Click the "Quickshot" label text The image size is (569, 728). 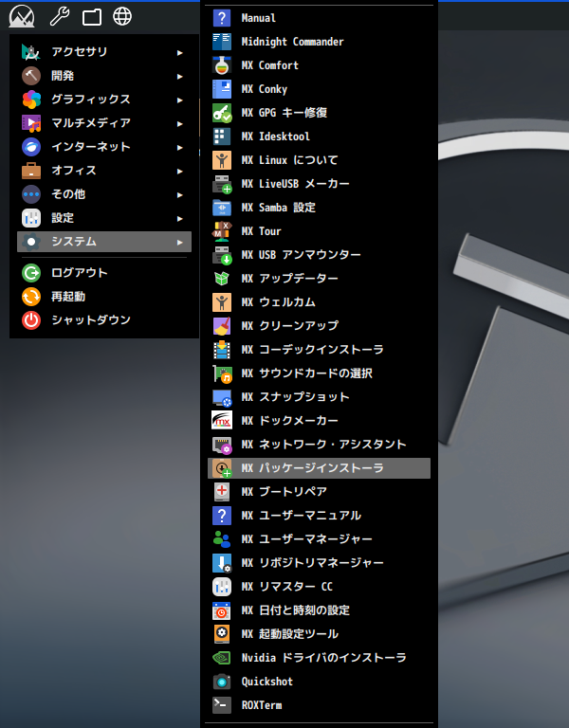tap(267, 682)
